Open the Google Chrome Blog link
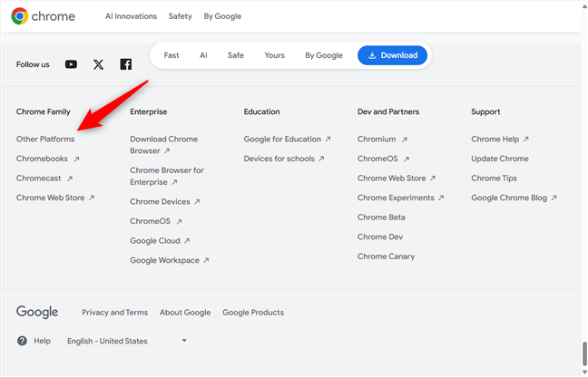Viewport: 588px width, 377px height. pos(514,198)
